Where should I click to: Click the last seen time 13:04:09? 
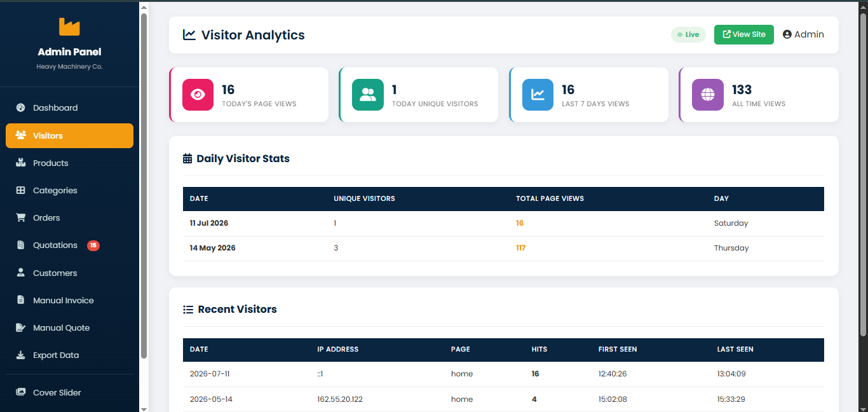click(731, 374)
